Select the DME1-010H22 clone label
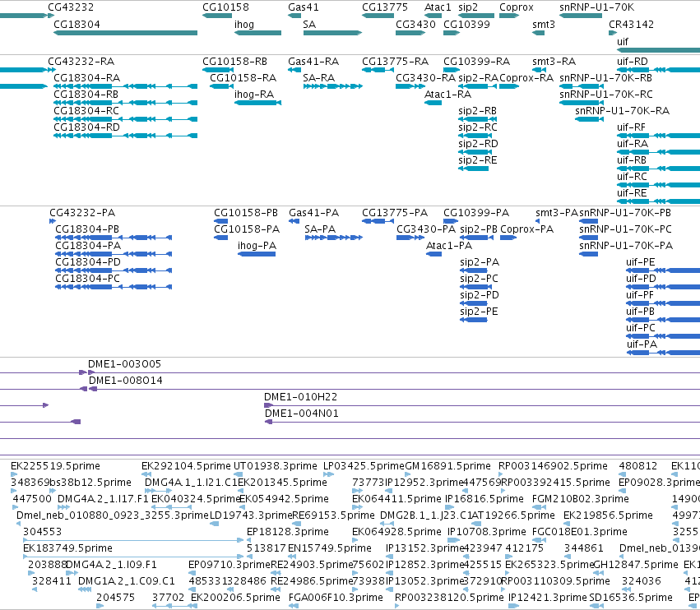This screenshot has width=700, height=610. click(x=300, y=397)
